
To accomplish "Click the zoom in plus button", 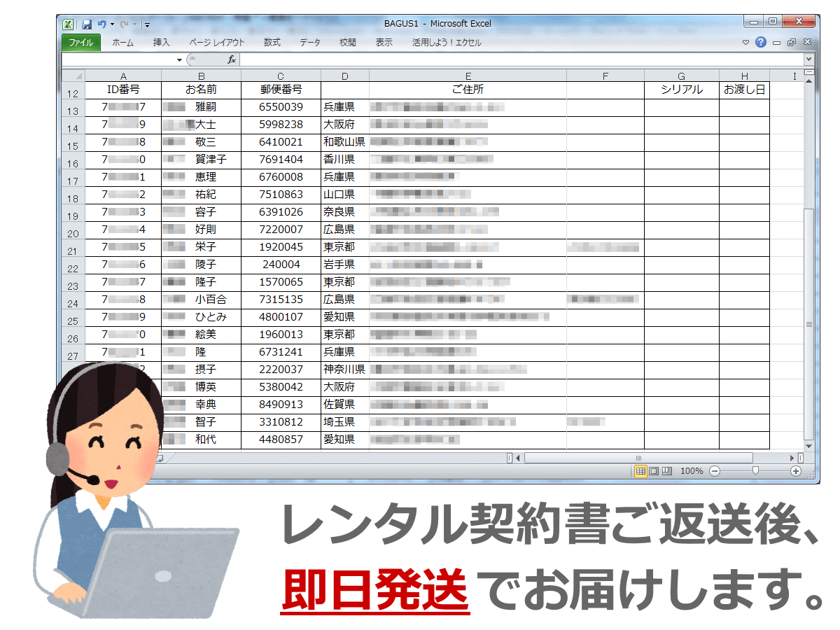I will coord(795,471).
